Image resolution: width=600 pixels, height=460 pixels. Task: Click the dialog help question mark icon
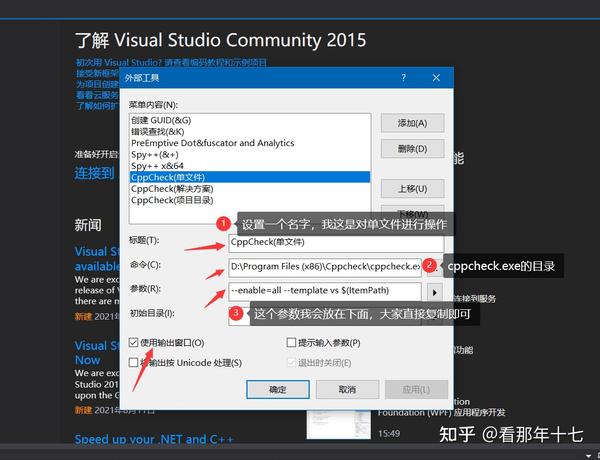pos(403,78)
